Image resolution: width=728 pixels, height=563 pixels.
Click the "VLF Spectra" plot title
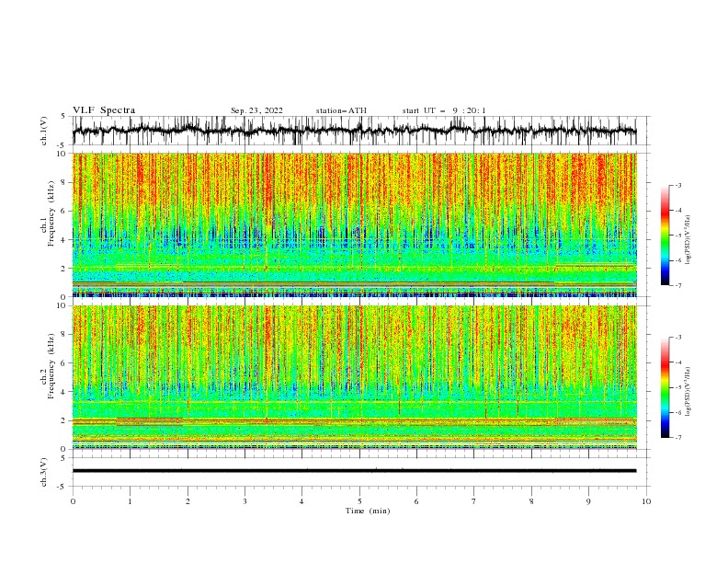coord(104,110)
